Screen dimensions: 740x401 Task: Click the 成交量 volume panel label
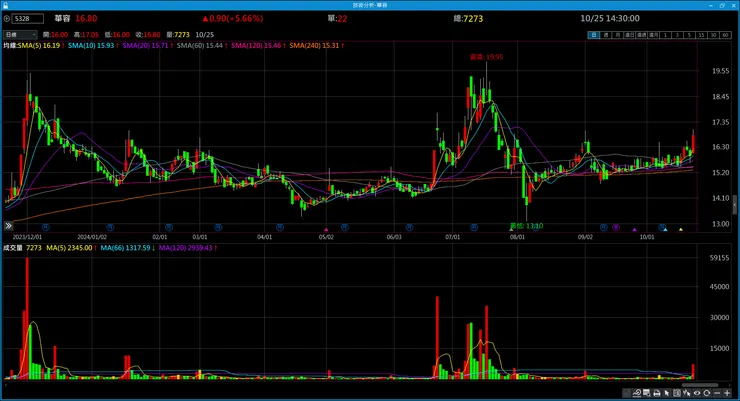(x=13, y=248)
